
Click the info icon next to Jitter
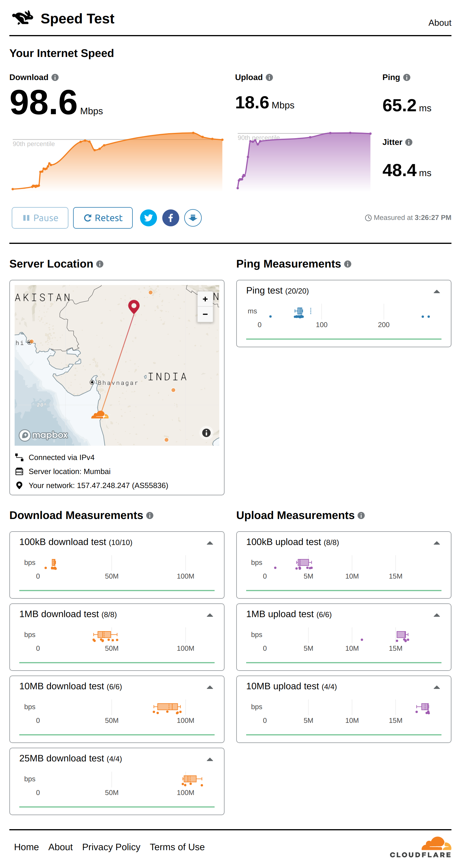409,142
